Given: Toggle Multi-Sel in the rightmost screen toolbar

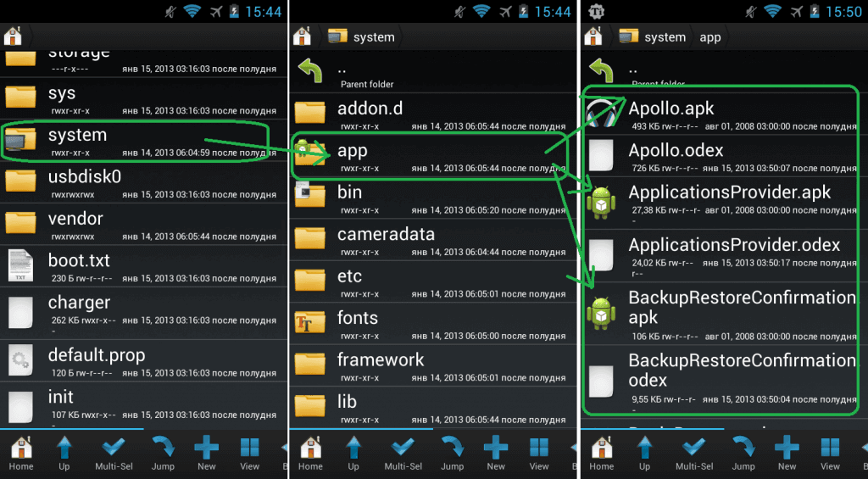Looking at the screenshot, I should [694, 453].
